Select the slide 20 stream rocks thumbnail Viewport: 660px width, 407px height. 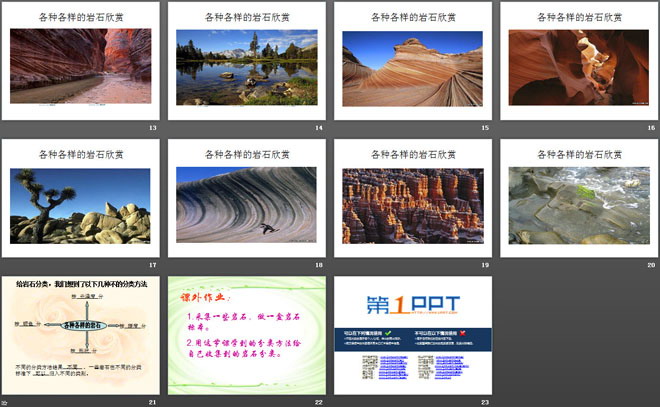click(578, 205)
